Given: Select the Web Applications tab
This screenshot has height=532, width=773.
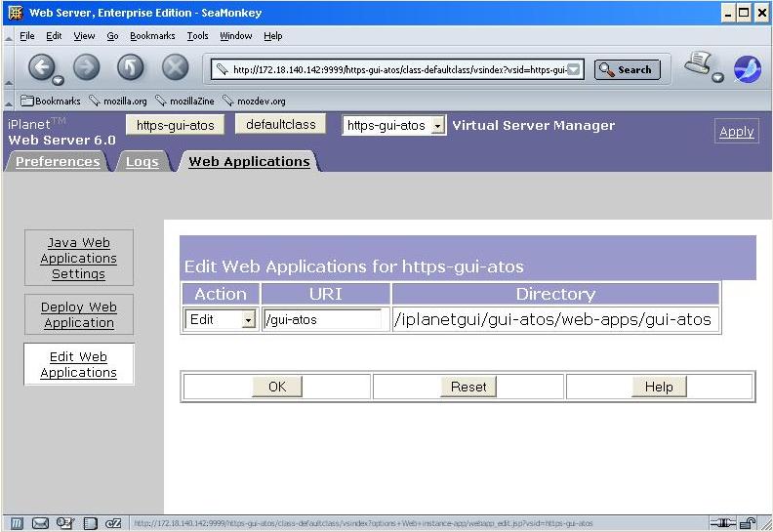Looking at the screenshot, I should (x=249, y=162).
